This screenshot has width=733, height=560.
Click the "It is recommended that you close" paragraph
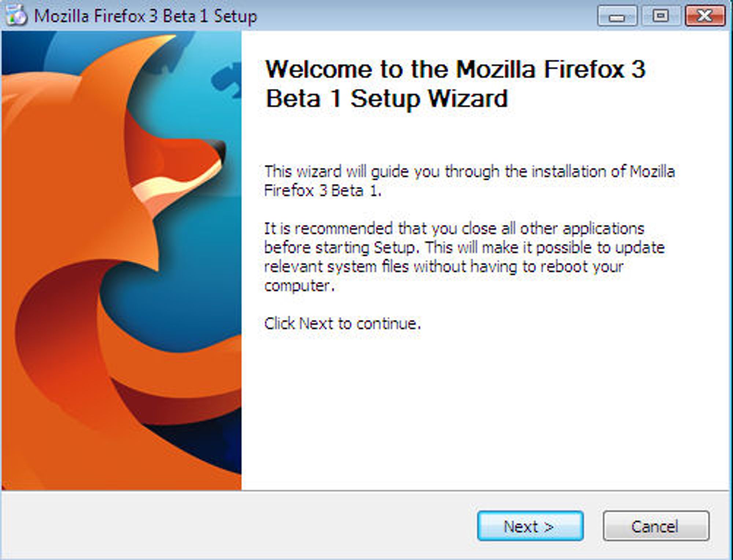click(464, 257)
